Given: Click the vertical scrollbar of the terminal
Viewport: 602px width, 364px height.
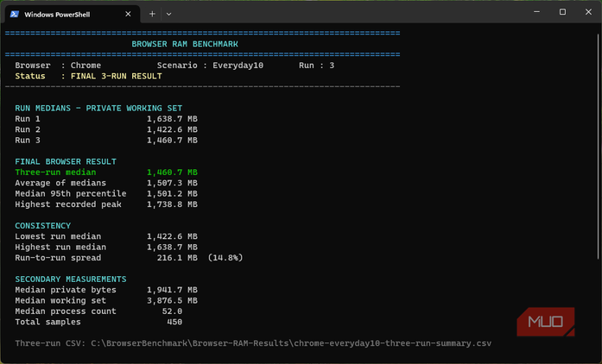Looking at the screenshot, I should pos(599,146).
